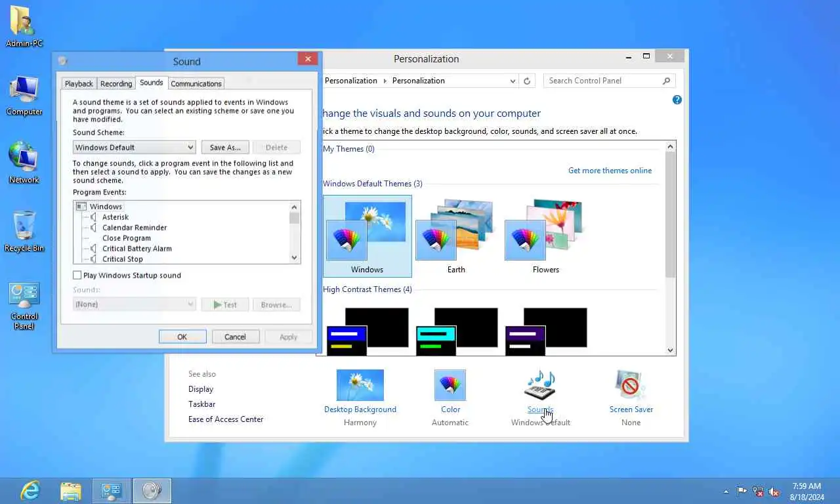Select the Earth theme
The width and height of the screenshot is (840, 504).
pos(456,236)
